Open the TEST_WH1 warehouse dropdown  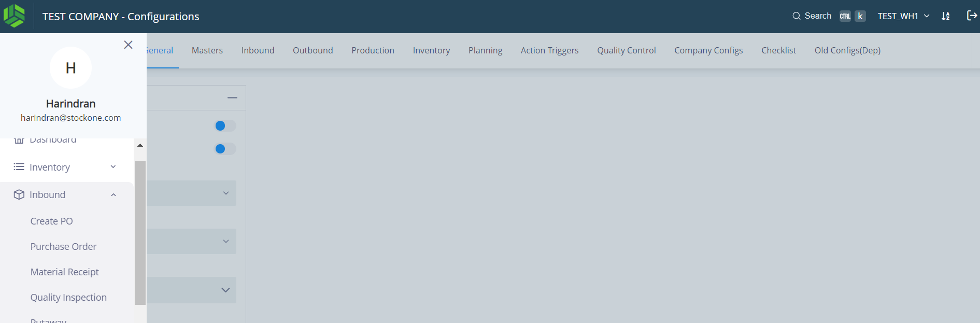click(x=903, y=16)
